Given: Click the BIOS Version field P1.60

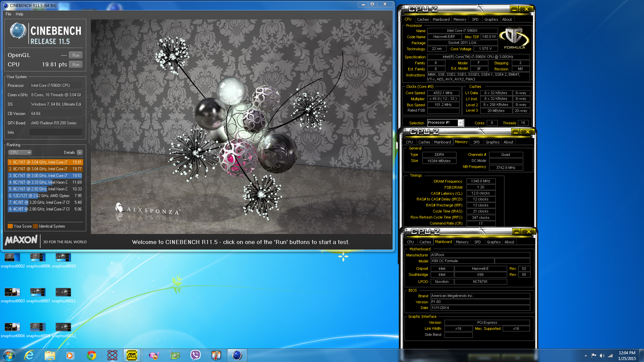Looking at the screenshot, I should (480, 302).
